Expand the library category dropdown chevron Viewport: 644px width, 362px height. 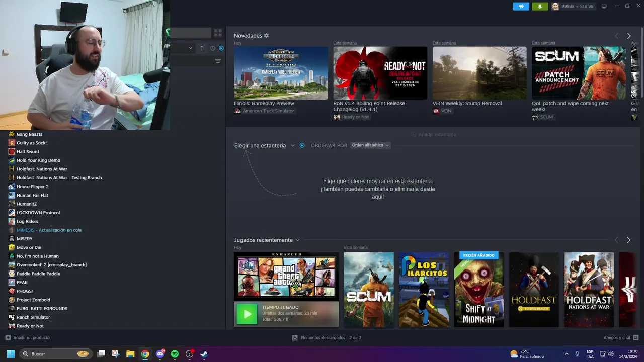coord(191,48)
